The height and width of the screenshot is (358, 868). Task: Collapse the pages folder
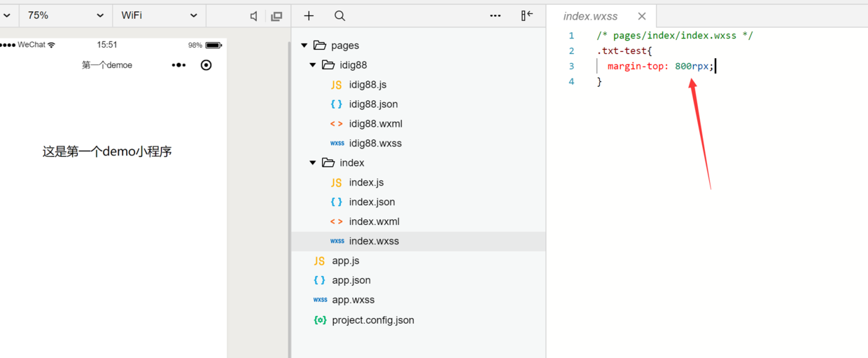(304, 46)
